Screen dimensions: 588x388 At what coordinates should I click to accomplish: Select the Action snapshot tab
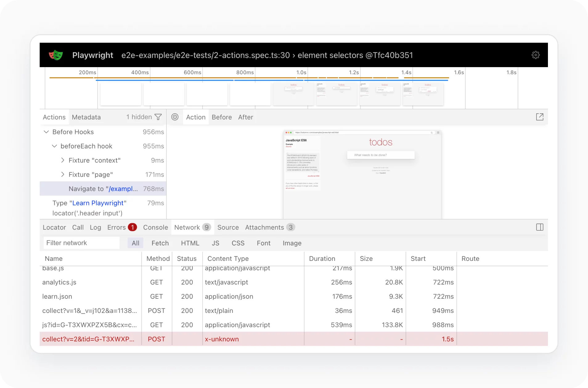[196, 117]
